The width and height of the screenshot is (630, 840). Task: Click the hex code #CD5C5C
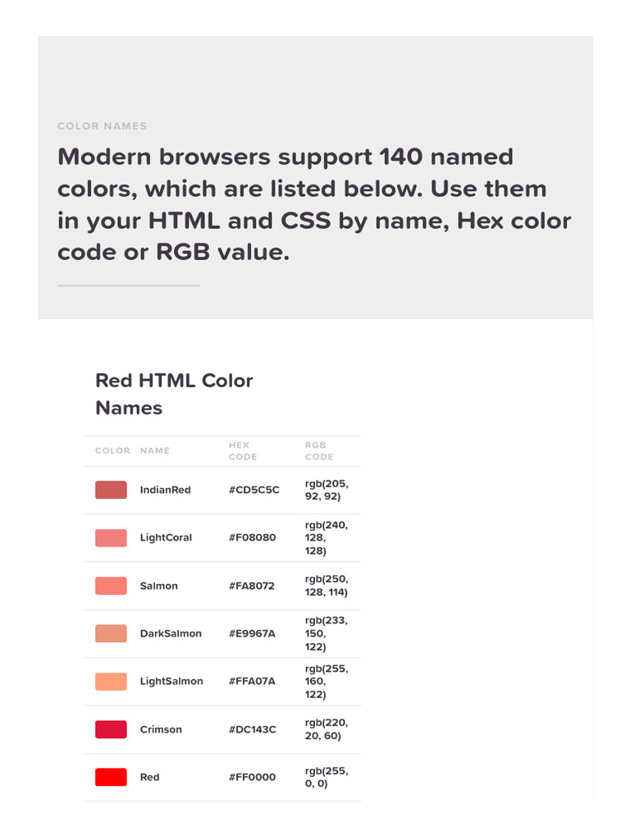coord(253,490)
